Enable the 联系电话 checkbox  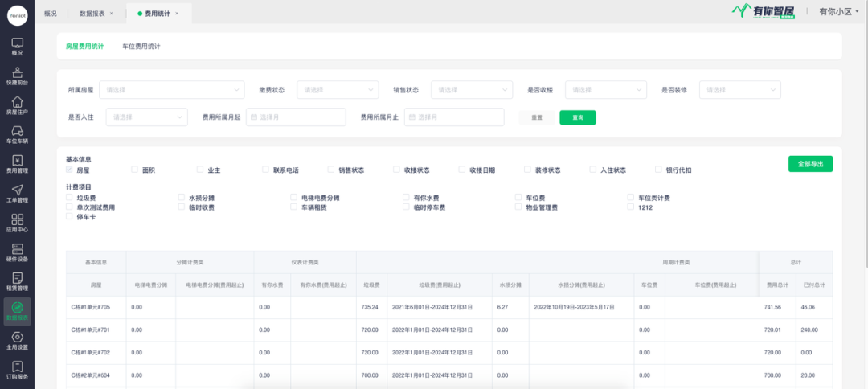point(266,170)
